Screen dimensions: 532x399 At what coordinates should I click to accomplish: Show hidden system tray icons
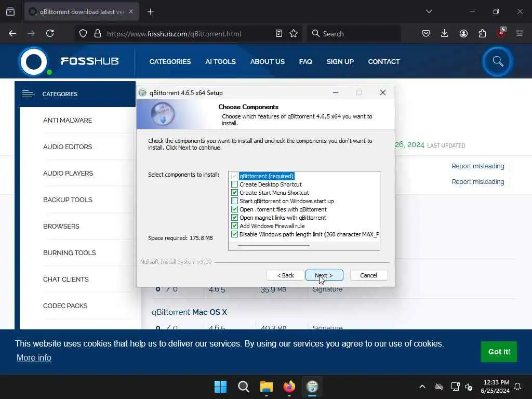(422, 387)
